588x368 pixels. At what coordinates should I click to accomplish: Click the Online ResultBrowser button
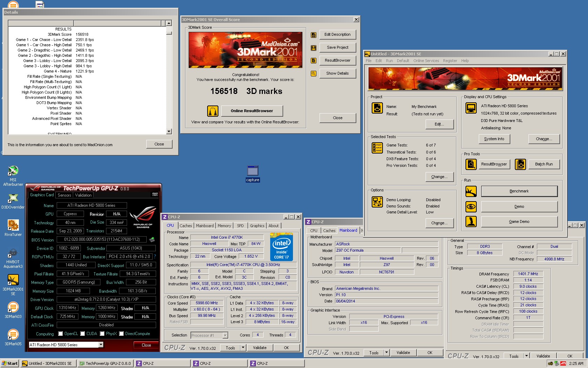click(x=252, y=111)
